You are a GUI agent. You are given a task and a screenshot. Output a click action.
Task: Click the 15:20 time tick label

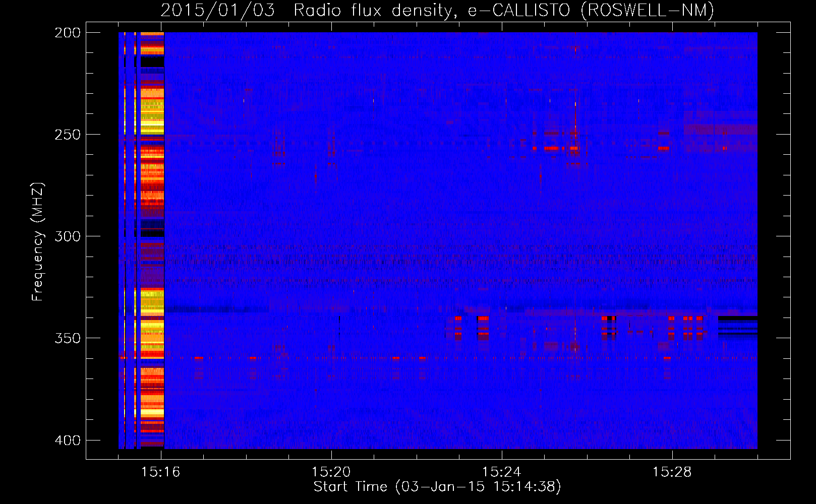click(x=331, y=472)
